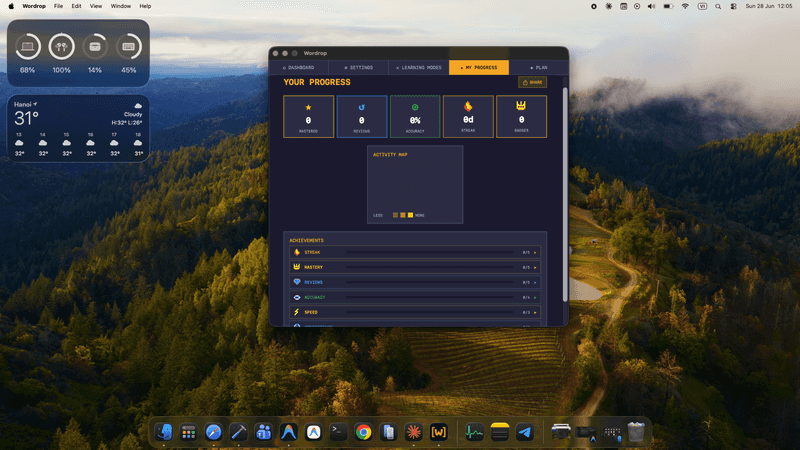Open Wordrop [W] app in the Dock
Viewport: 800px width, 450px height.
439,432
